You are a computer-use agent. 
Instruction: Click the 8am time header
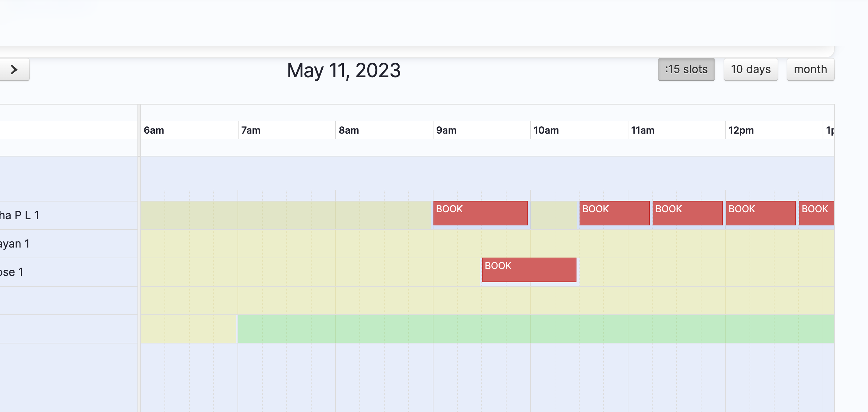[x=349, y=131]
